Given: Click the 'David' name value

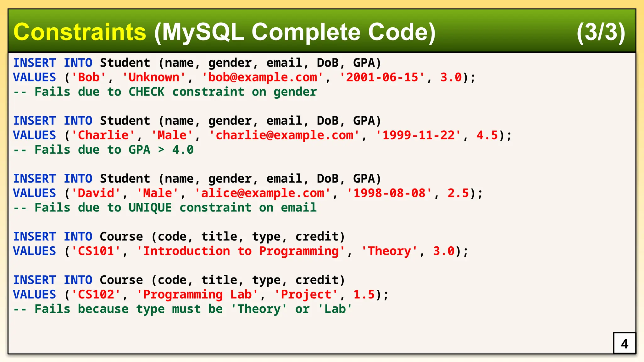Looking at the screenshot, I should pyautogui.click(x=96, y=193).
